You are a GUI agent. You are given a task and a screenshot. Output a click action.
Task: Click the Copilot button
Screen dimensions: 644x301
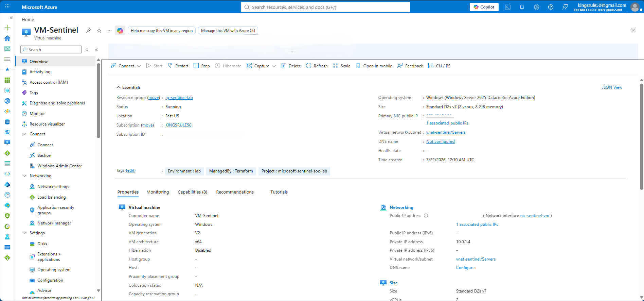click(x=484, y=7)
